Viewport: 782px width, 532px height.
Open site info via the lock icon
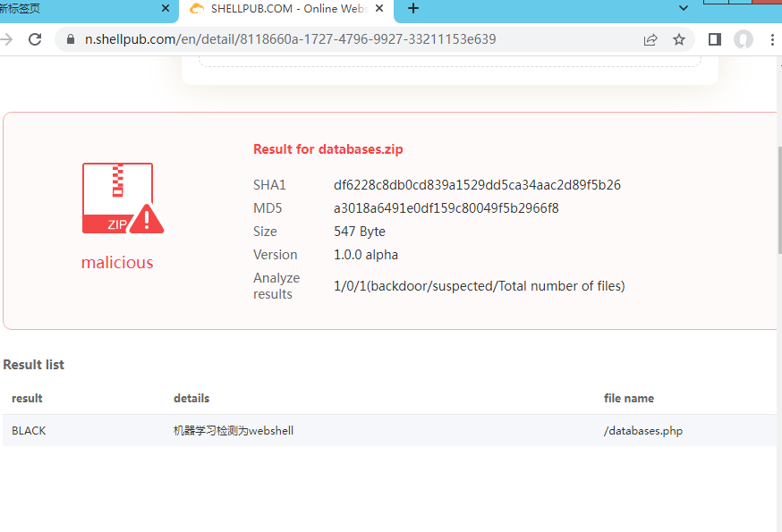point(71,39)
